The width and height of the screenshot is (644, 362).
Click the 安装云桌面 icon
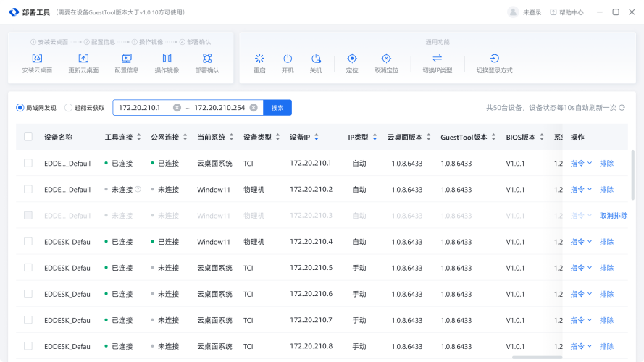(37, 59)
